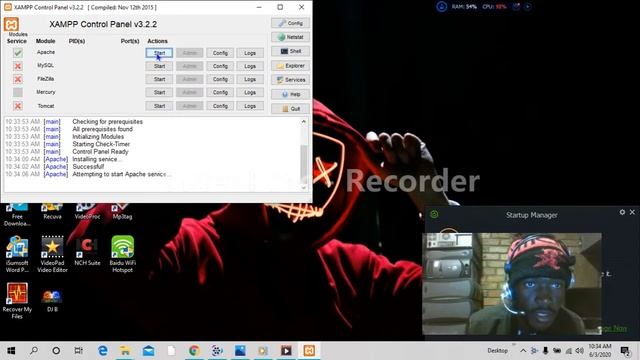Open Cortana circle on taskbar
Screen dimensions: 640x360
(56, 351)
